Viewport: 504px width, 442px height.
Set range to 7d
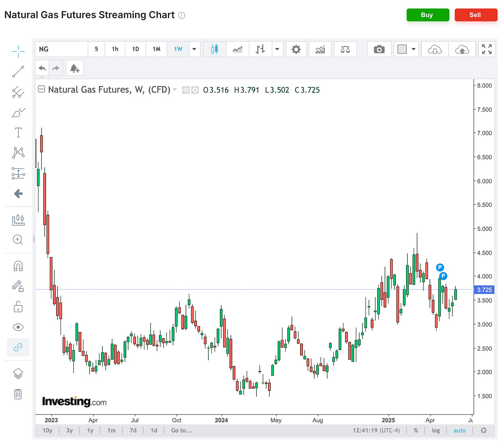coord(133,430)
